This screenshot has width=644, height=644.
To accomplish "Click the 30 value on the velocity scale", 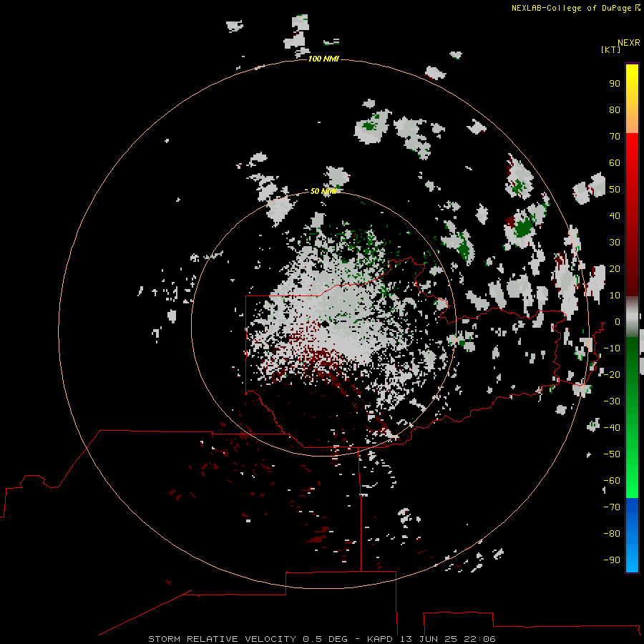I will pos(615,243).
